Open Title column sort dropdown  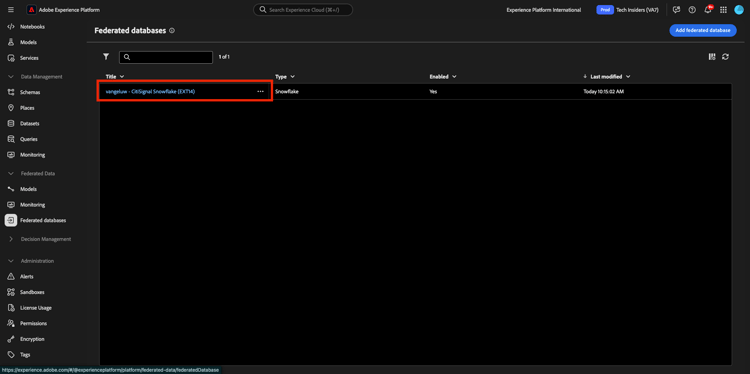[122, 77]
